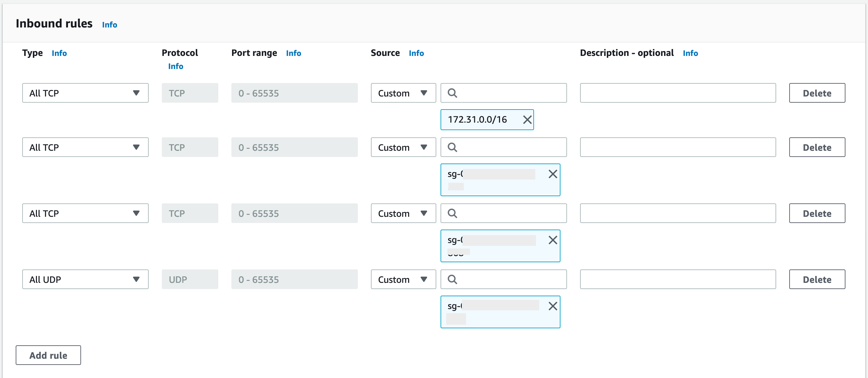This screenshot has height=378, width=868.
Task: Open Info link beside Description - optional
Action: point(690,53)
